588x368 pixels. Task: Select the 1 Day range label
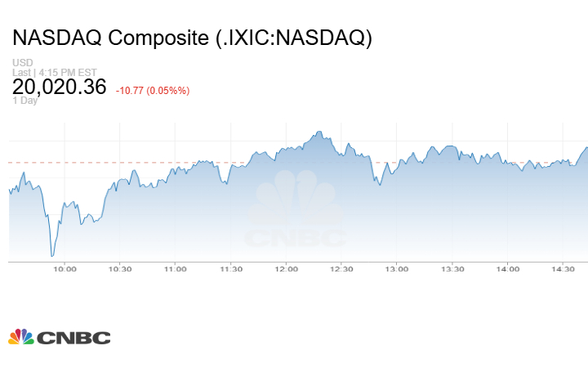pyautogui.click(x=24, y=101)
